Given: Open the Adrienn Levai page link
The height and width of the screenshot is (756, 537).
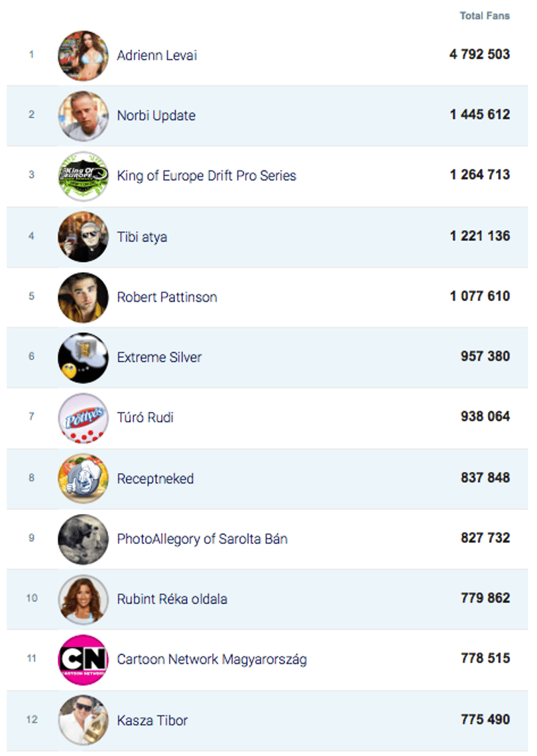Looking at the screenshot, I should 156,56.
